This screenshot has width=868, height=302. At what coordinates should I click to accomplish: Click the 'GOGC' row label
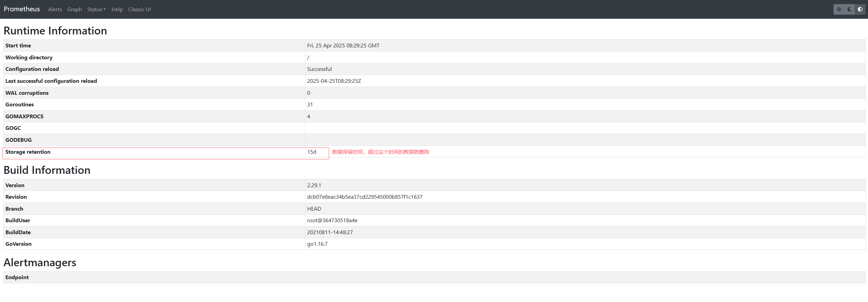(x=13, y=128)
